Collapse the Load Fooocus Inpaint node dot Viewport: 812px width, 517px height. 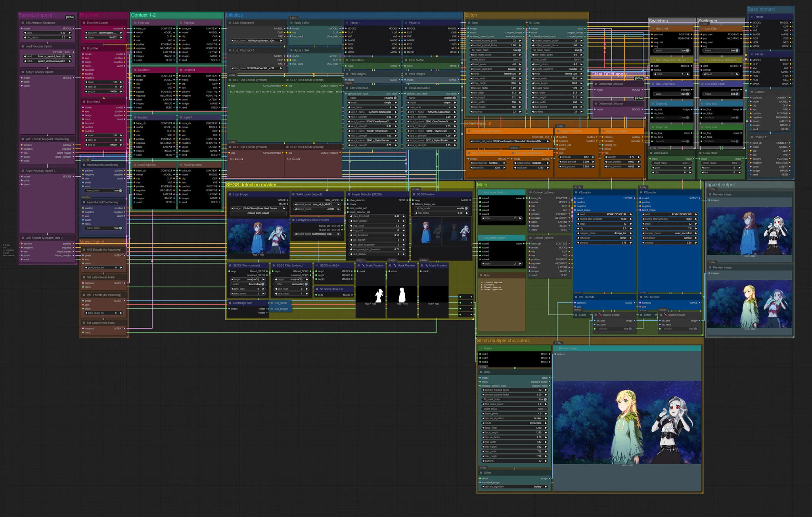coord(23,46)
